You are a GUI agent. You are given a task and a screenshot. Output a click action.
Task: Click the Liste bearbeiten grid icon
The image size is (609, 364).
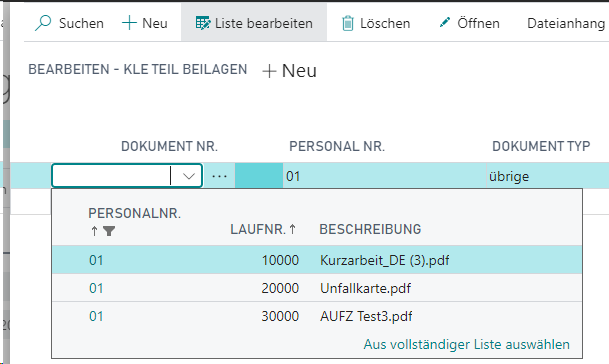202,23
